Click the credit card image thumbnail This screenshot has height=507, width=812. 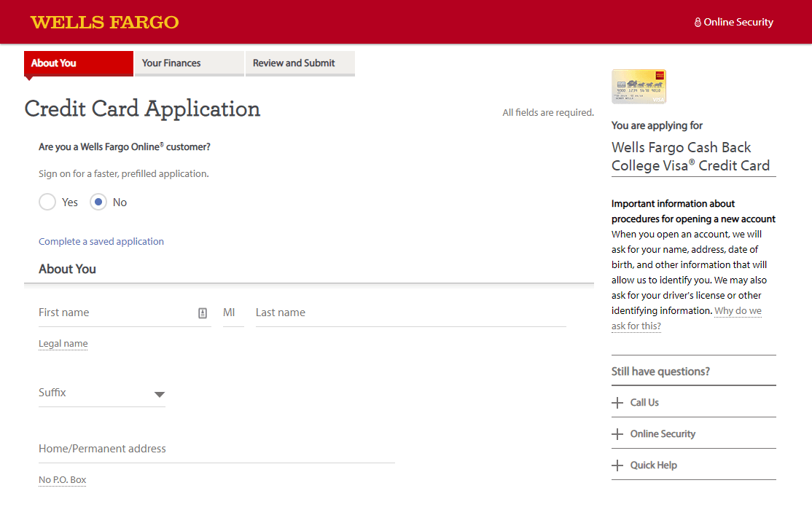639,87
